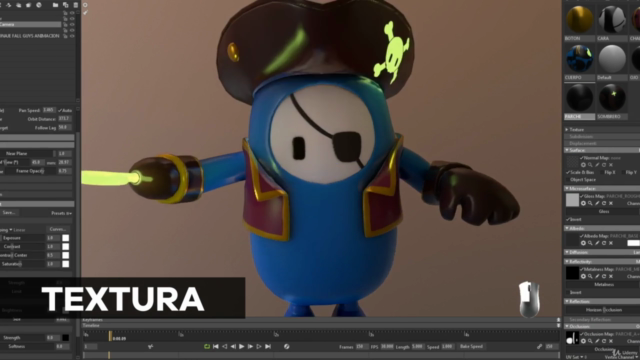Image resolution: width=640 pixels, height=360 pixels.
Task: Open the Presets menu button
Action: (61, 213)
